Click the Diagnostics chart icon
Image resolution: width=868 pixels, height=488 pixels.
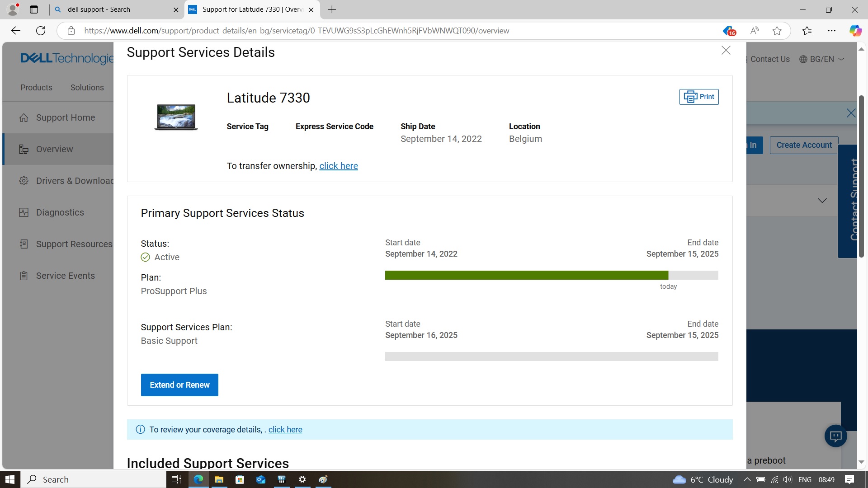tap(24, 213)
